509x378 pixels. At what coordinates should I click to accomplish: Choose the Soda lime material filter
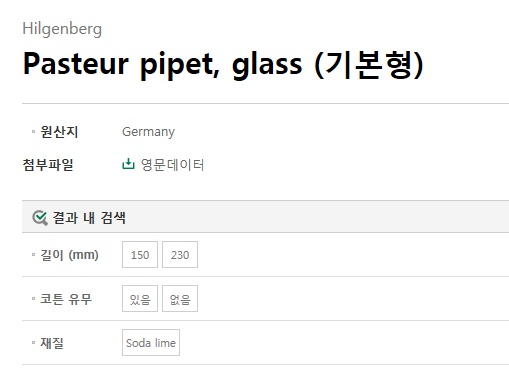pyautogui.click(x=151, y=343)
